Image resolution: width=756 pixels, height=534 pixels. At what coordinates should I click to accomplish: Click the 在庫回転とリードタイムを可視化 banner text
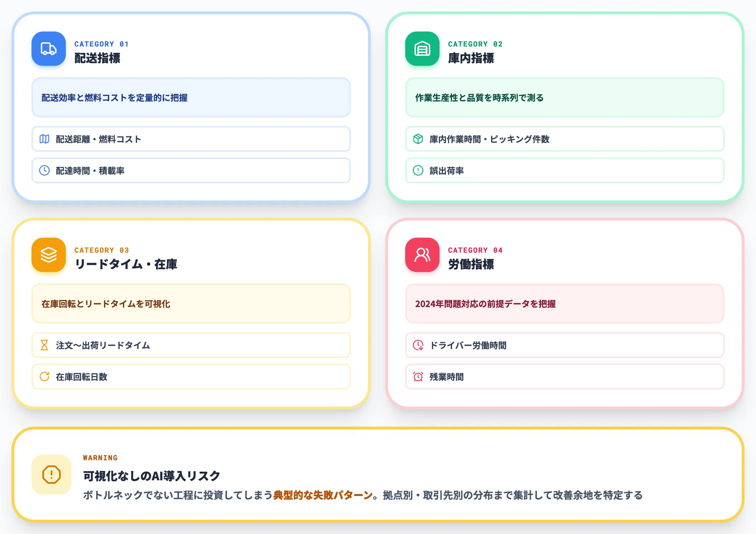point(106,304)
